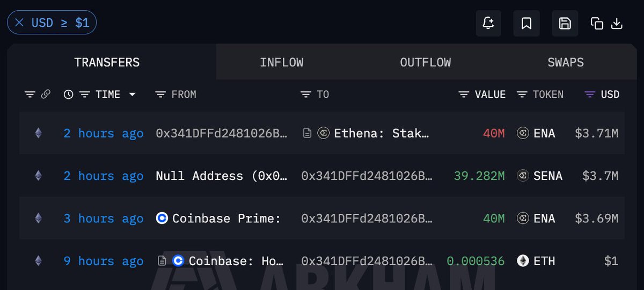Open Ethena: Stak… address link
The height and width of the screenshot is (290, 644).
click(382, 133)
